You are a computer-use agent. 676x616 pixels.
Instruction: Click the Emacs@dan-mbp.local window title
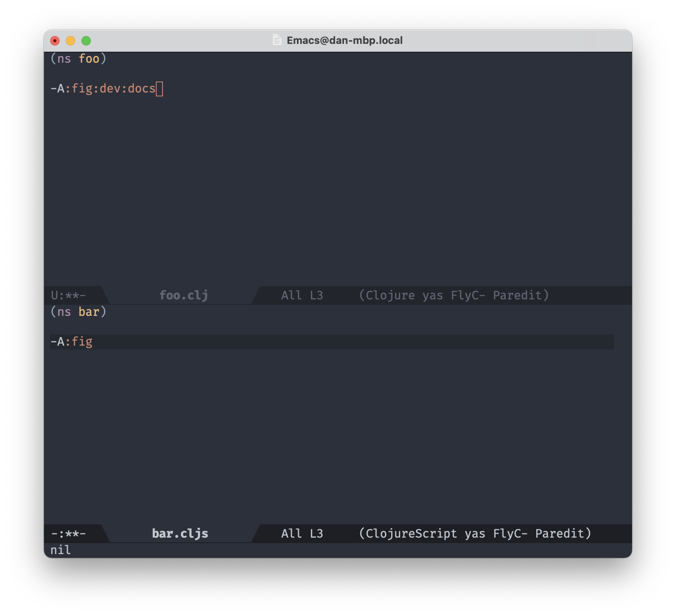[x=345, y=40]
